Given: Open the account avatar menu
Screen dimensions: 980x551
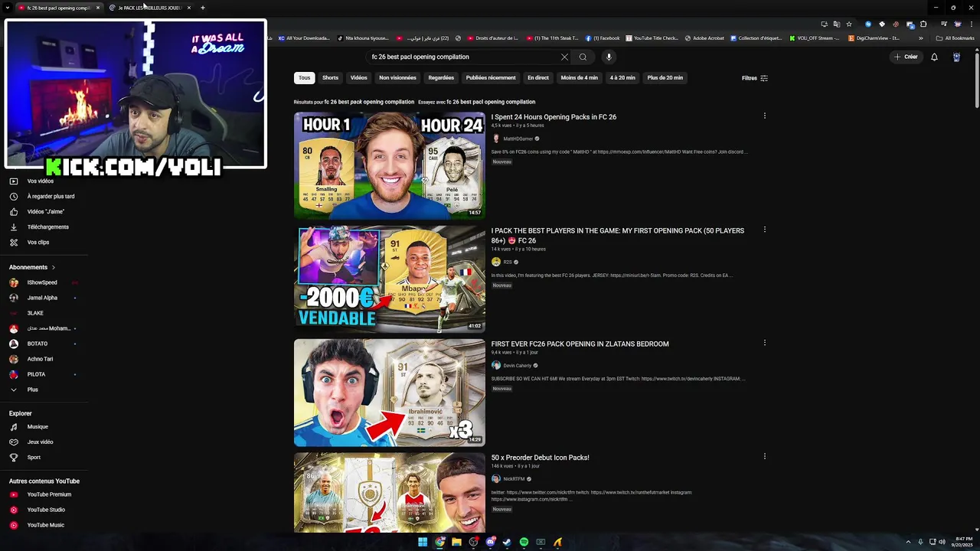Looking at the screenshot, I should (x=956, y=57).
